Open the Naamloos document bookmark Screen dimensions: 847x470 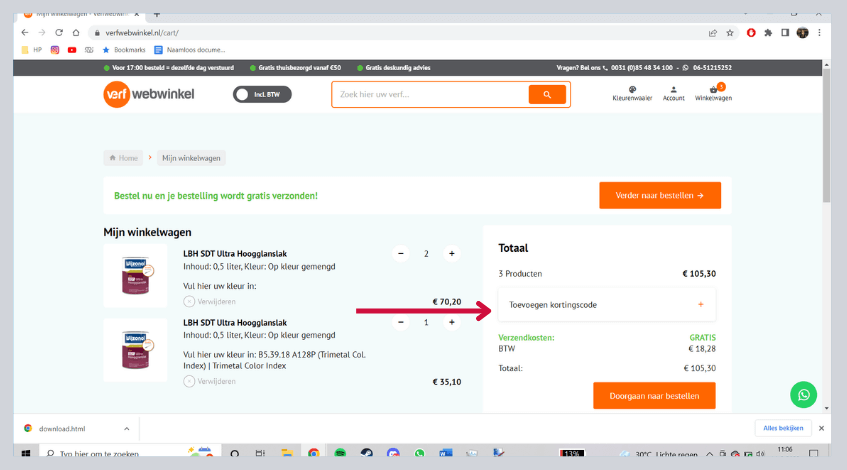(190, 50)
